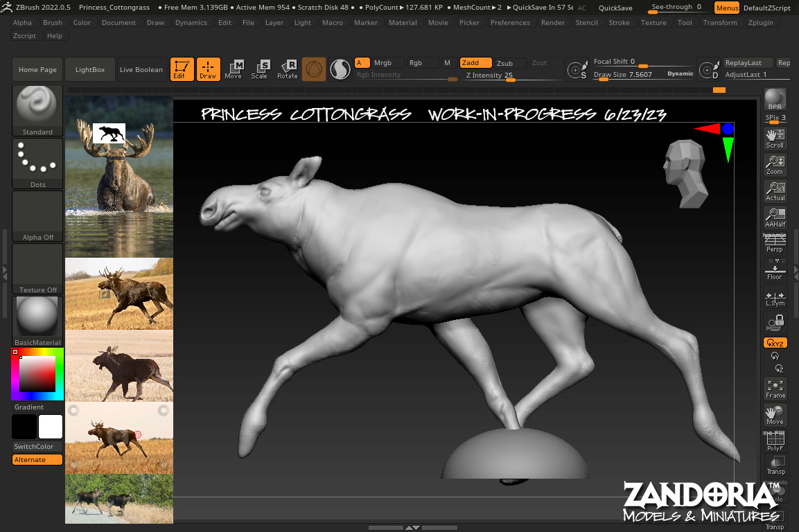Screen dimensions: 799x532
Task: Click the QuickSave button
Action: coord(615,8)
